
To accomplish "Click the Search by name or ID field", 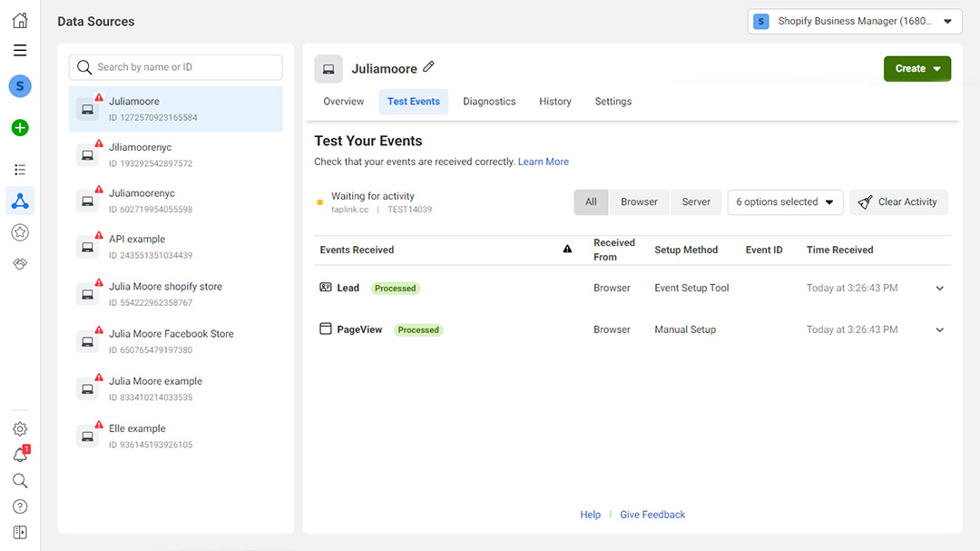I will click(176, 67).
